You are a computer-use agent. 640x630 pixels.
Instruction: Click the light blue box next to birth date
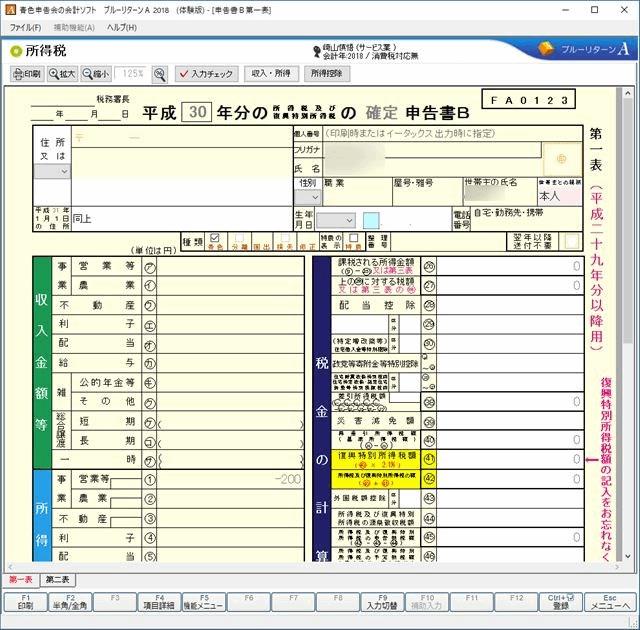(x=371, y=220)
